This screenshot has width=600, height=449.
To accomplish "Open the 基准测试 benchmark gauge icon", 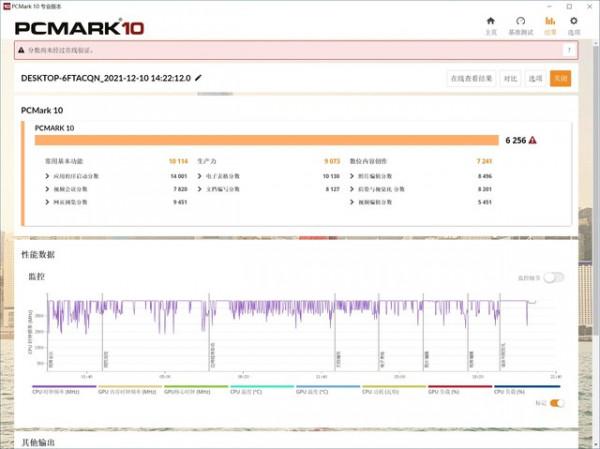I will [520, 24].
